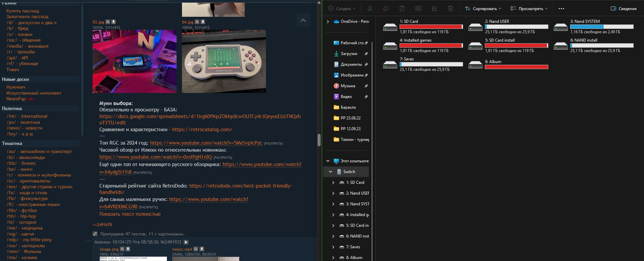Open the Создать dropdown
The image size is (644, 261).
point(342,8)
